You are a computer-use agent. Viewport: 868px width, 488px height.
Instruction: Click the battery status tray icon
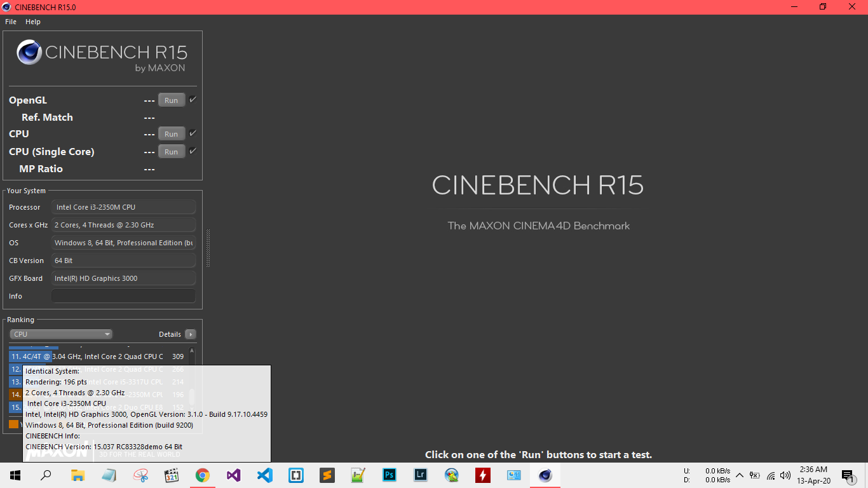click(x=755, y=475)
